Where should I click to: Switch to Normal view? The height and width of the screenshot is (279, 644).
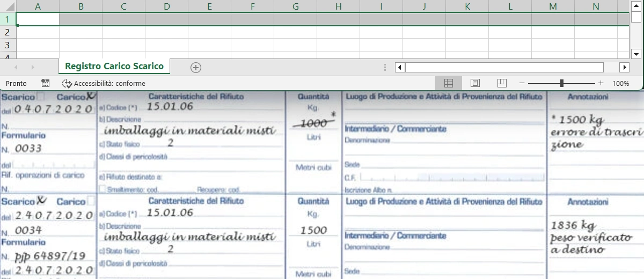coord(449,83)
